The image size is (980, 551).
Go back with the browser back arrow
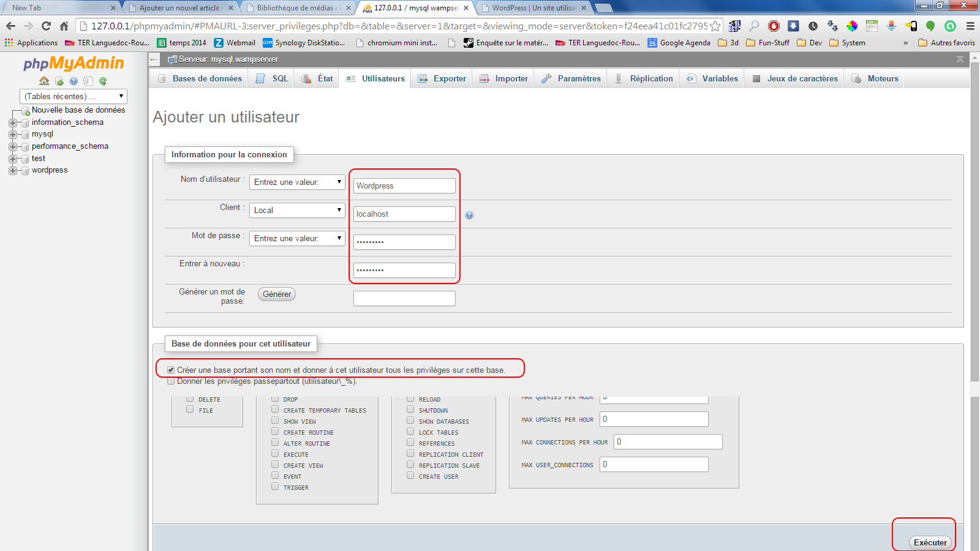tap(10, 26)
